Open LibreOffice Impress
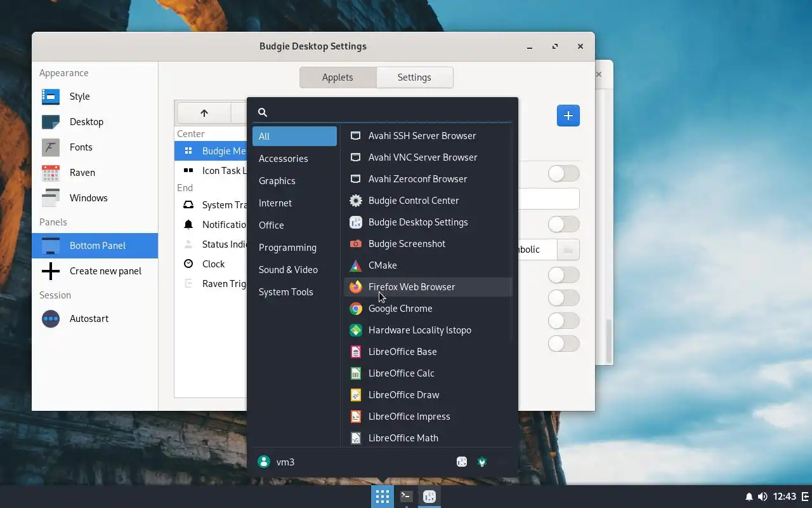This screenshot has width=812, height=508. click(428, 417)
